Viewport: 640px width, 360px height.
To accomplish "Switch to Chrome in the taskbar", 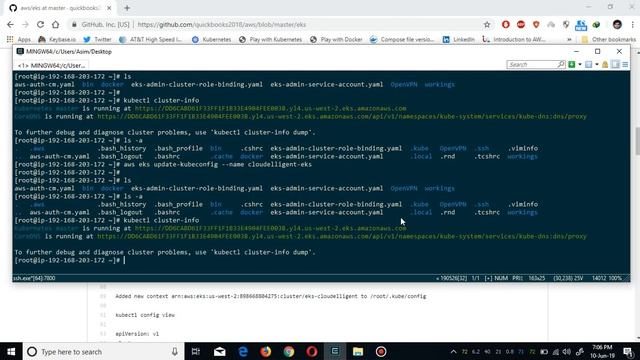I will tap(289, 351).
